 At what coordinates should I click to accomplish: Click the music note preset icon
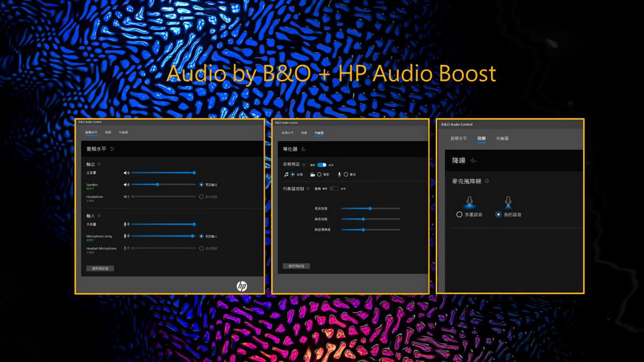[286, 174]
